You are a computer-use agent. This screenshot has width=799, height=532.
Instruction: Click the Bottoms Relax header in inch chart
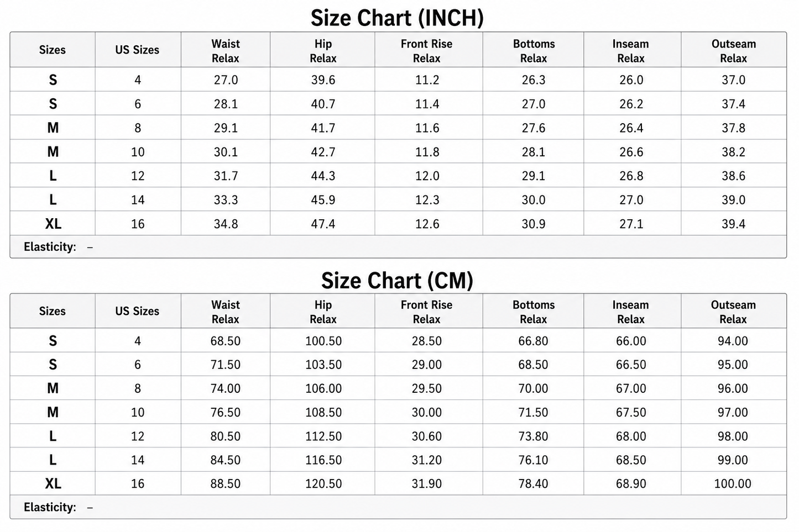(534, 51)
